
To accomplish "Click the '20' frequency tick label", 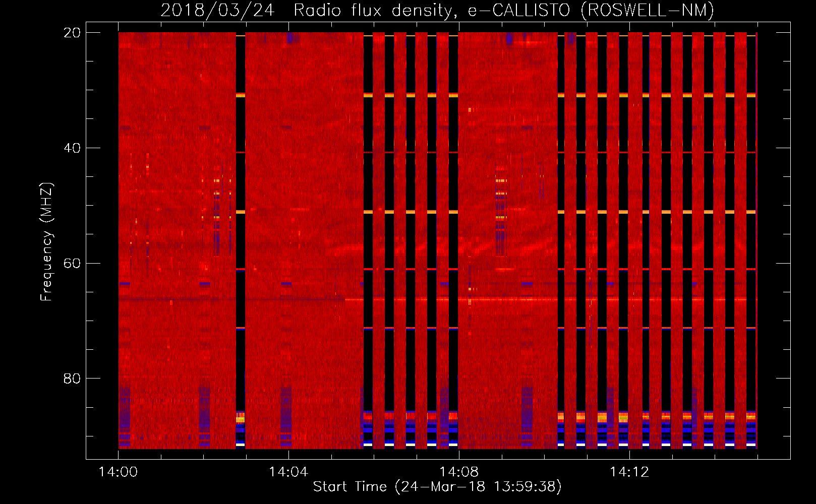I will click(x=72, y=33).
